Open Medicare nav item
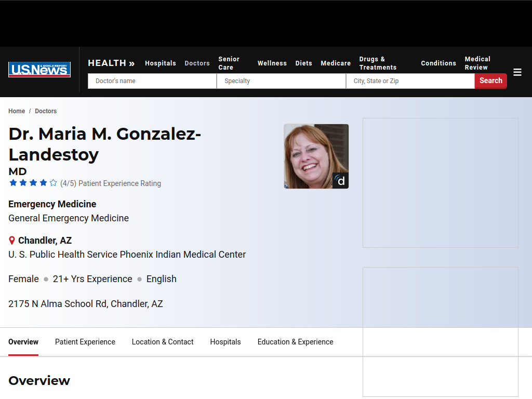Image resolution: width=532 pixels, height=399 pixels. point(336,63)
